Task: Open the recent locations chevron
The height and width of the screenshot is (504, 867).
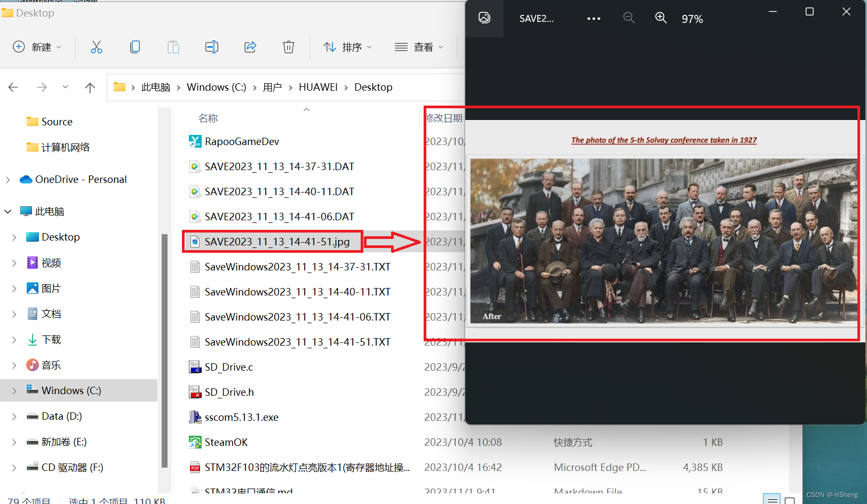Action: (65, 87)
